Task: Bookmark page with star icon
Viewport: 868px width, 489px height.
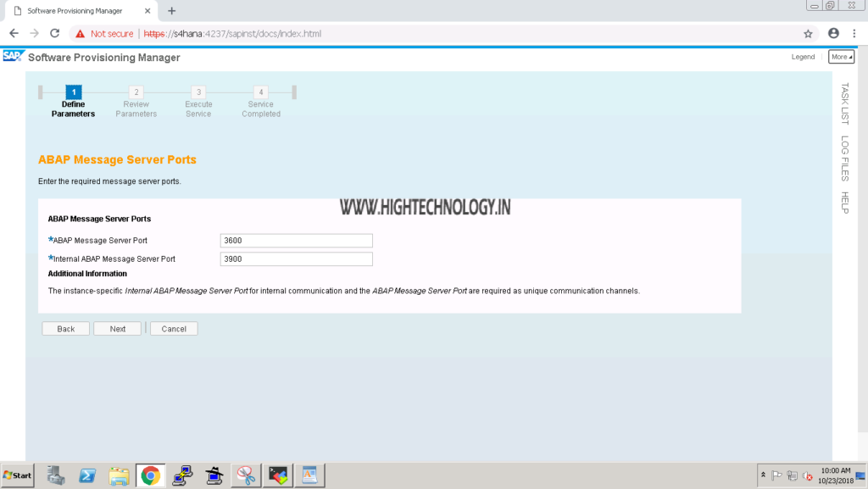Action: 808,34
